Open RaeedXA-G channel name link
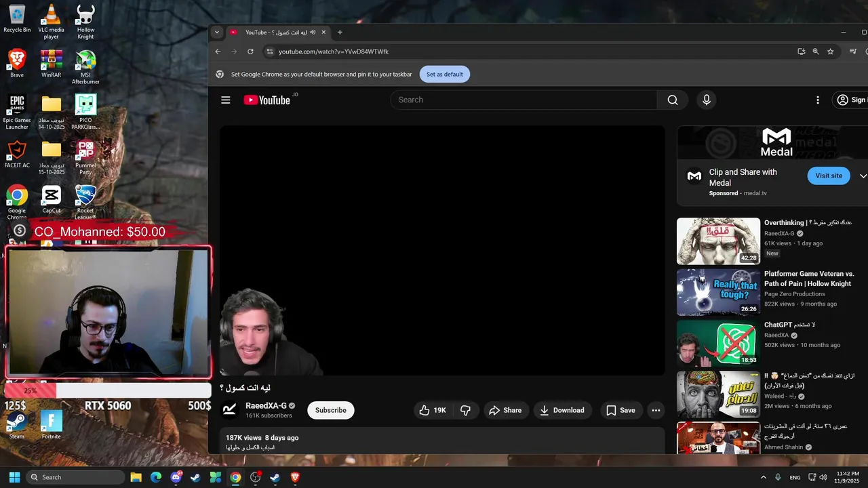Image resolution: width=868 pixels, height=488 pixels. coord(266,405)
